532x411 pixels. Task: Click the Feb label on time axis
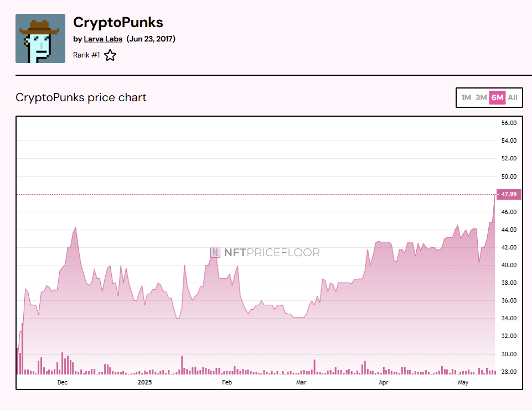tap(227, 382)
